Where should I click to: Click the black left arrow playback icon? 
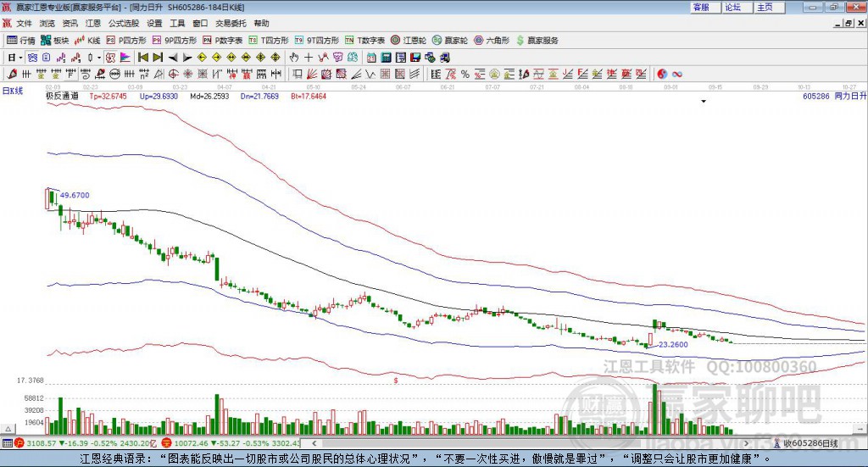(173, 58)
